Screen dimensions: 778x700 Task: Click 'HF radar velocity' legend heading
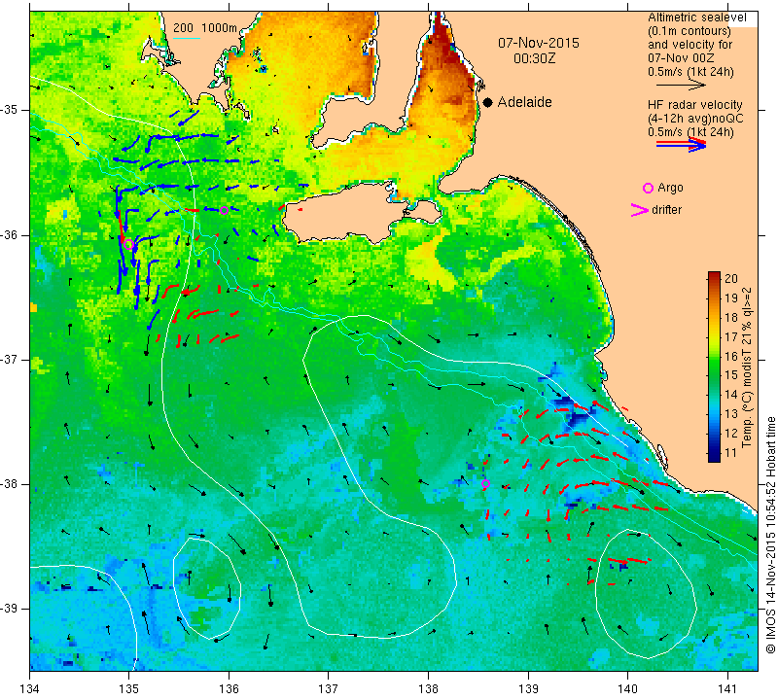tap(694, 105)
